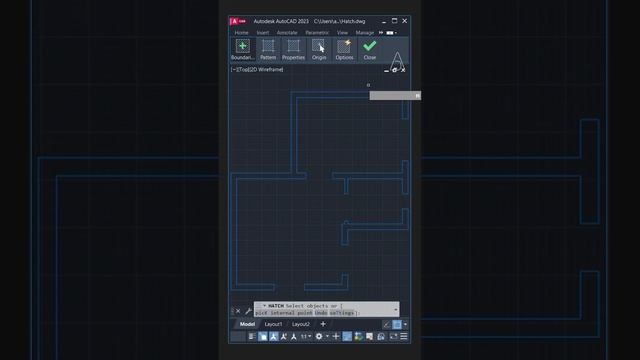Switch to the Model tab

coord(247,324)
